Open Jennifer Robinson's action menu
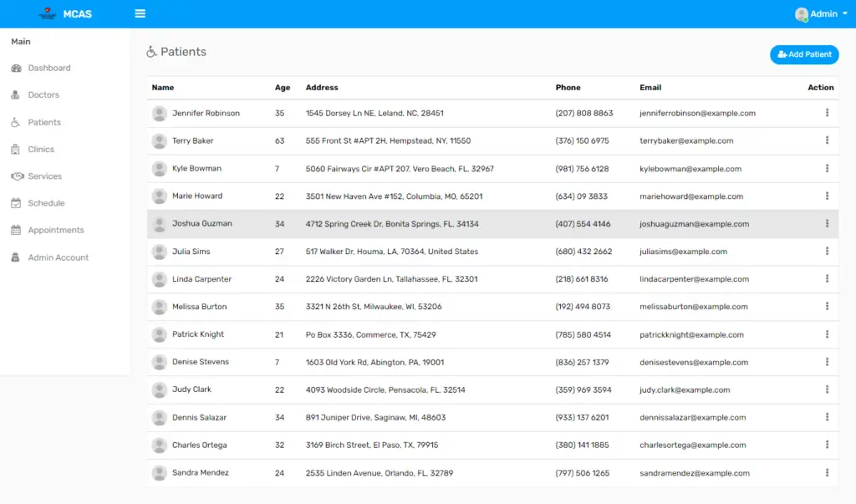This screenshot has height=504, width=856. (x=828, y=113)
